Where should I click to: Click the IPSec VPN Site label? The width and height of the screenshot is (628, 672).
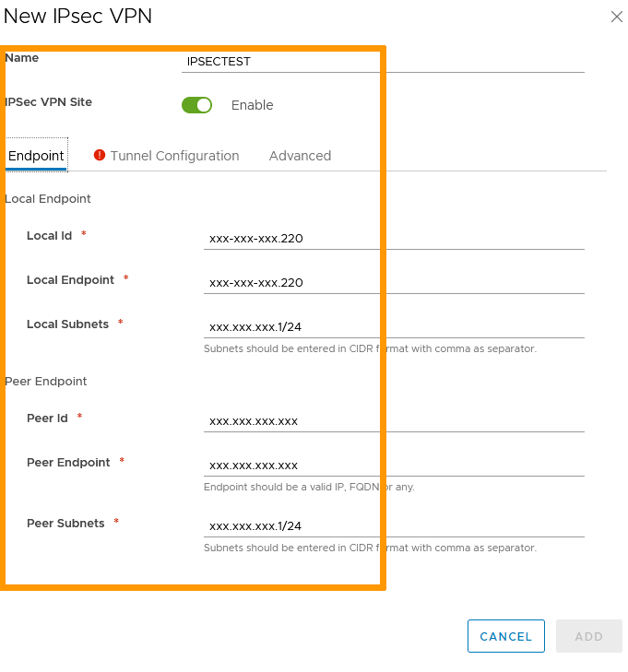coord(48,102)
